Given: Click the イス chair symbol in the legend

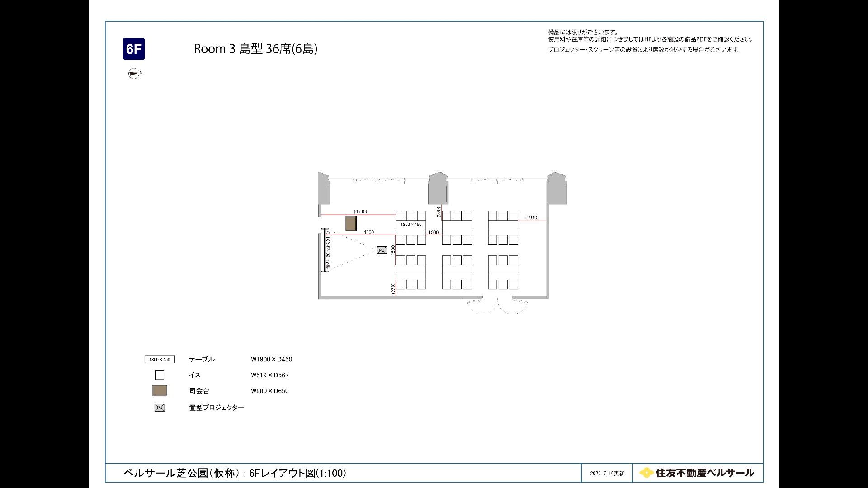Looking at the screenshot, I should coord(159,375).
